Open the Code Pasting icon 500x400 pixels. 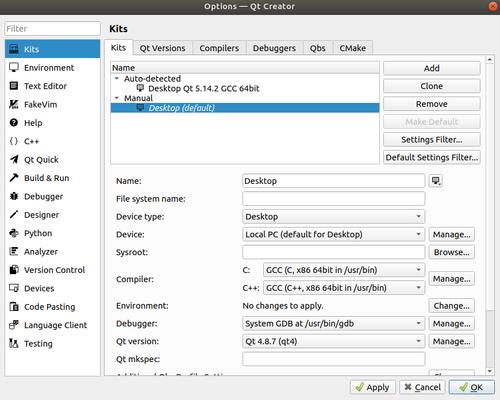pos(14,306)
